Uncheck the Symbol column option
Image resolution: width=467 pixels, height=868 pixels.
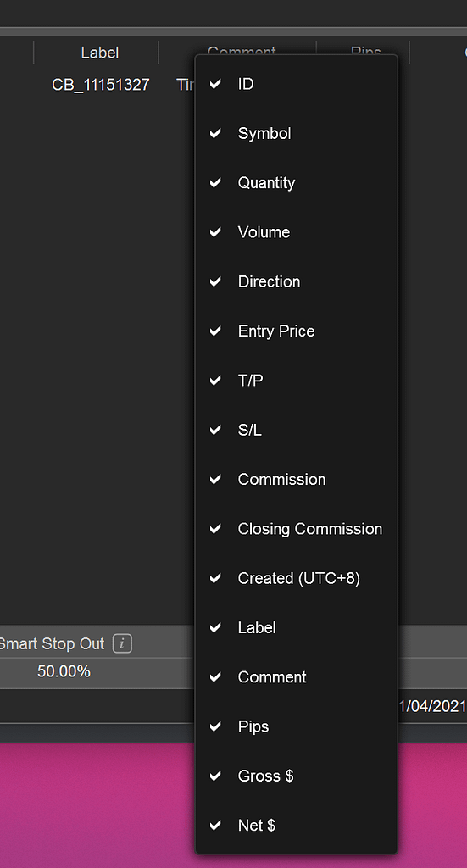coord(296,133)
